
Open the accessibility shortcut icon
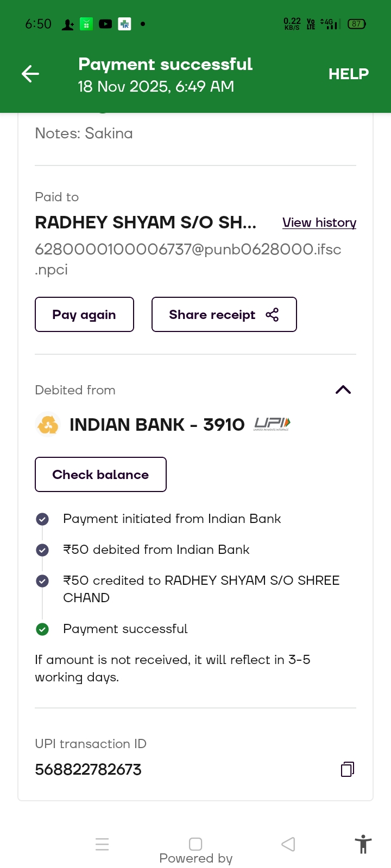tap(363, 844)
